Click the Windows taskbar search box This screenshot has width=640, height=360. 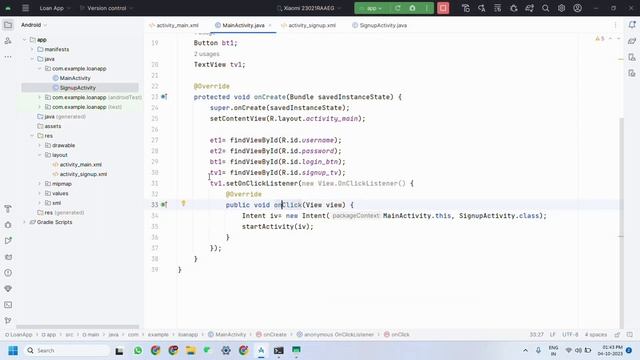tap(66, 350)
